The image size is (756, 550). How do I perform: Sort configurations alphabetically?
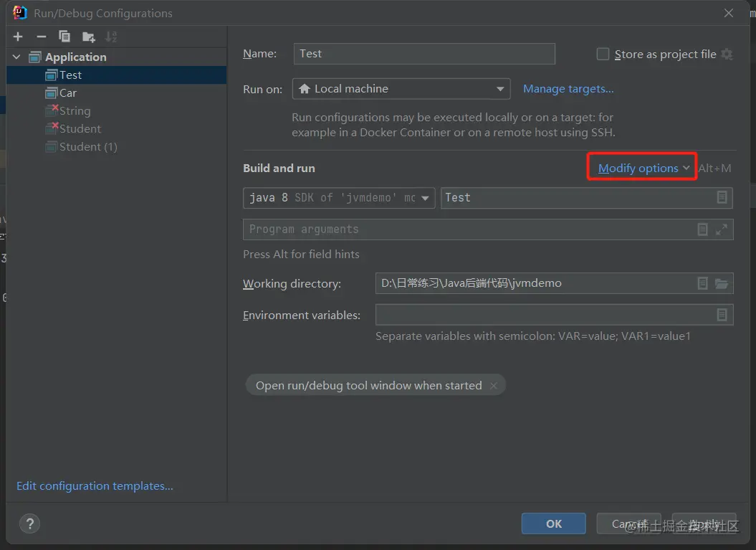click(x=111, y=37)
